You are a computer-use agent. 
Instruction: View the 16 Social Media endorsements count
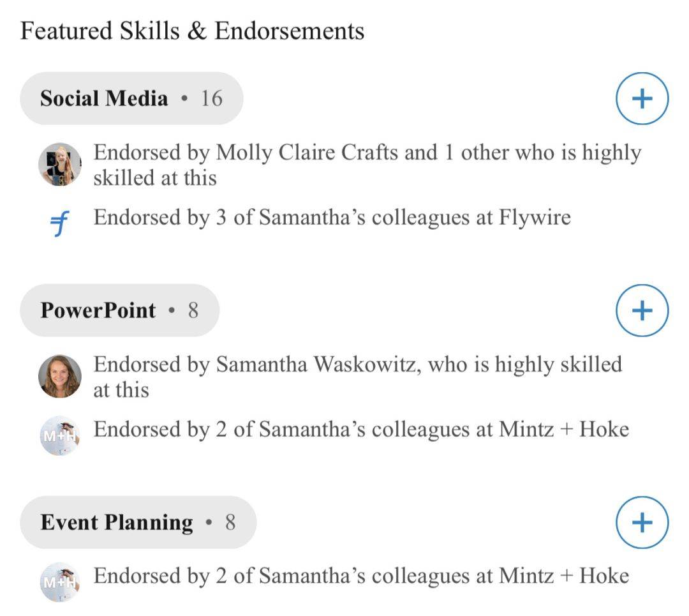tap(211, 98)
